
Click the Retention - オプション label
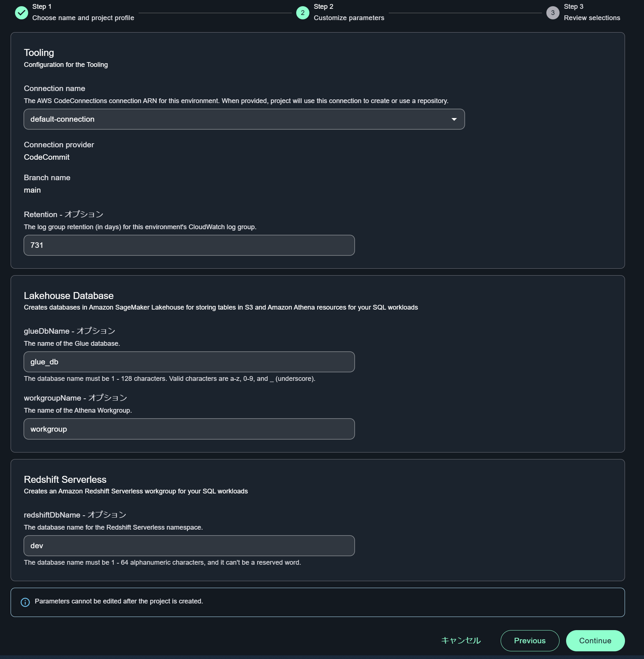pos(64,215)
